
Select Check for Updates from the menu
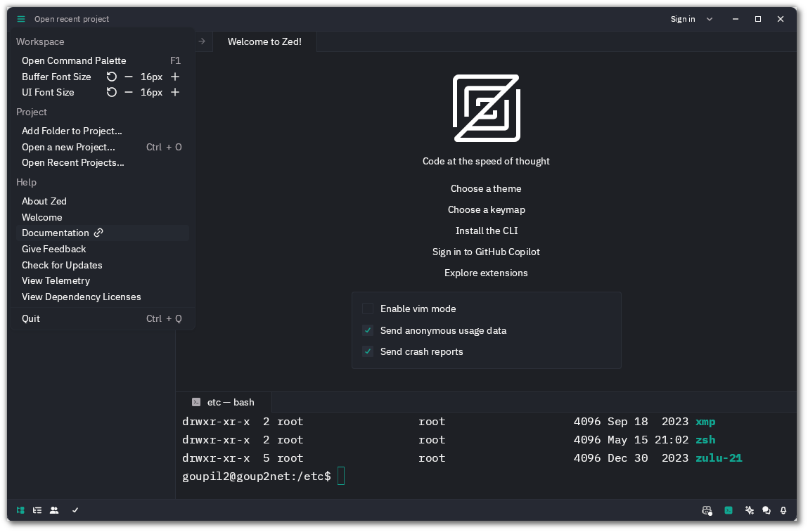pos(62,265)
